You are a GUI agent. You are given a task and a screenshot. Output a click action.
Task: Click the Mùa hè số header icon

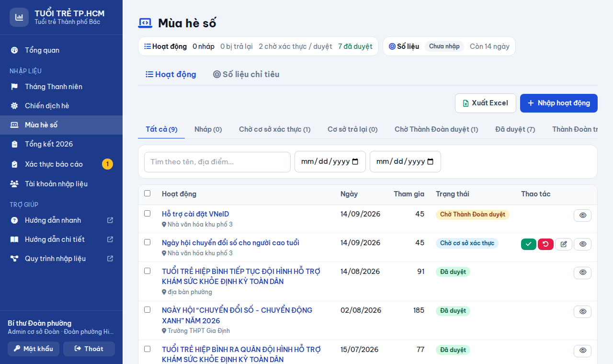145,23
